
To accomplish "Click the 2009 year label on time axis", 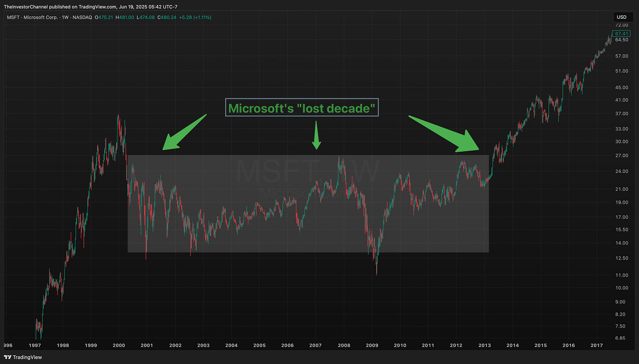I will pyautogui.click(x=372, y=345).
